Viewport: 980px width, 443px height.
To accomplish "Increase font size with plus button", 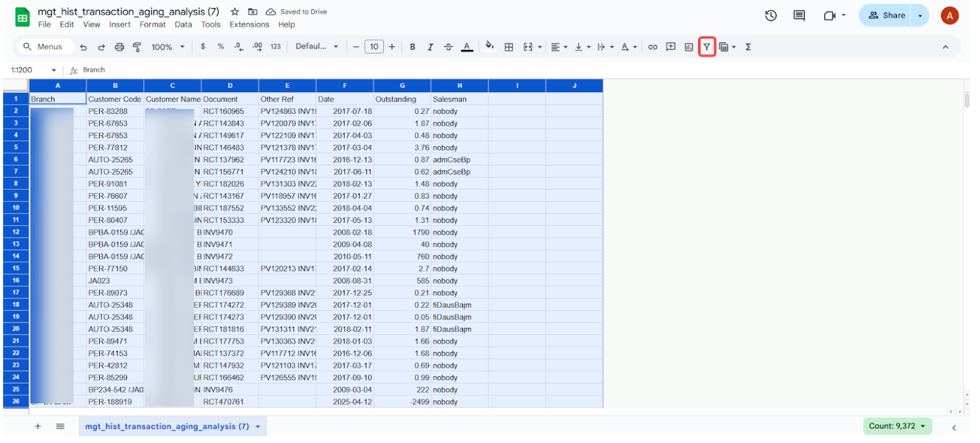I will (x=392, y=47).
